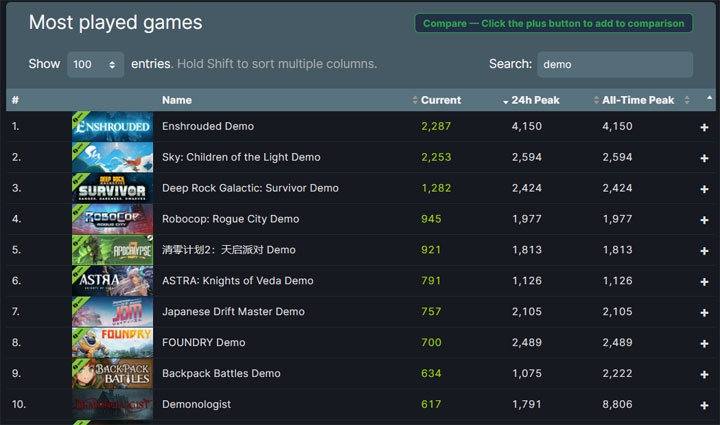Select 24h Peak value 1,075

pos(527,374)
